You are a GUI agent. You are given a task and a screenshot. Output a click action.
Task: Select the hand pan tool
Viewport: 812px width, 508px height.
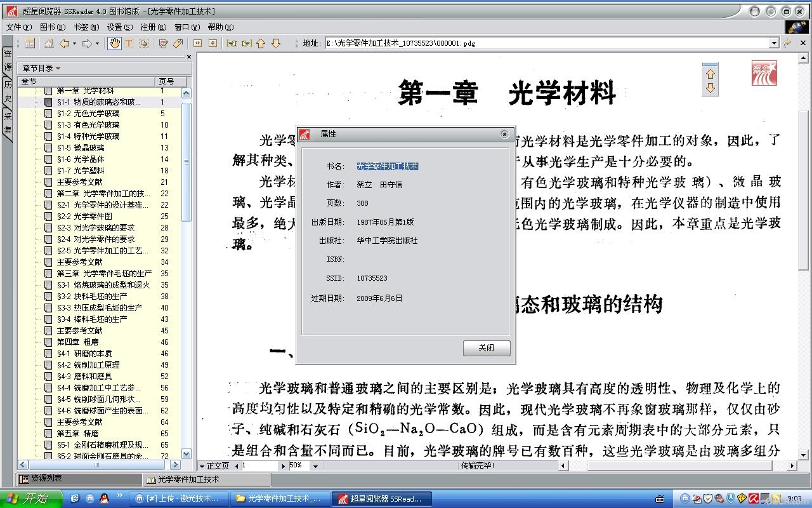point(114,43)
